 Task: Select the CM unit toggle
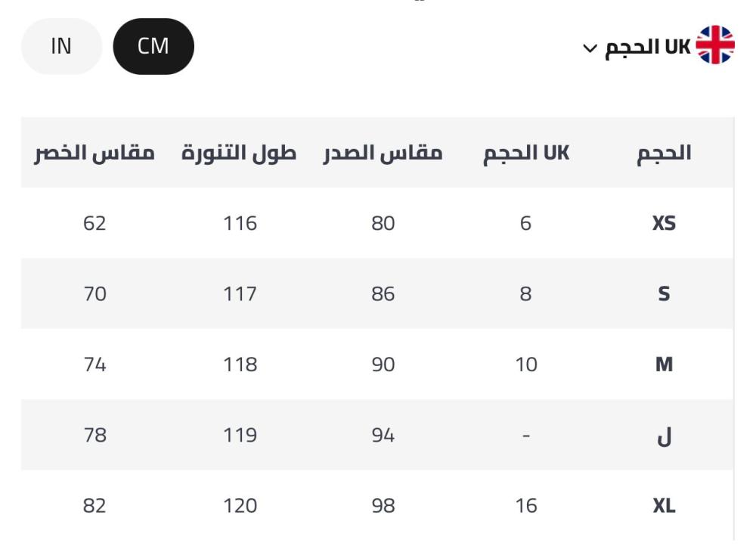[x=153, y=46]
